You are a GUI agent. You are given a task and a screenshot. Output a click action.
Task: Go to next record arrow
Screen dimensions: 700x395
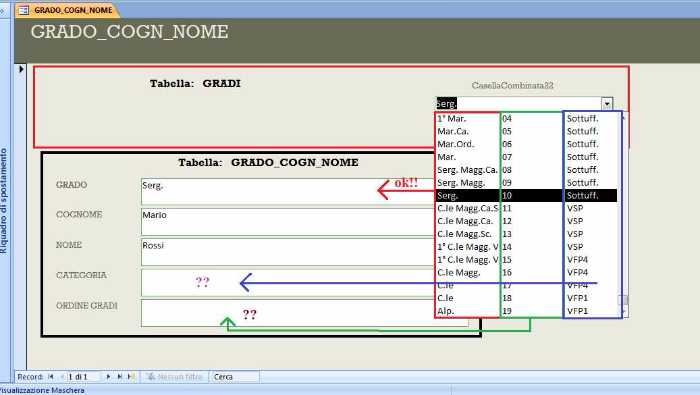coord(108,377)
